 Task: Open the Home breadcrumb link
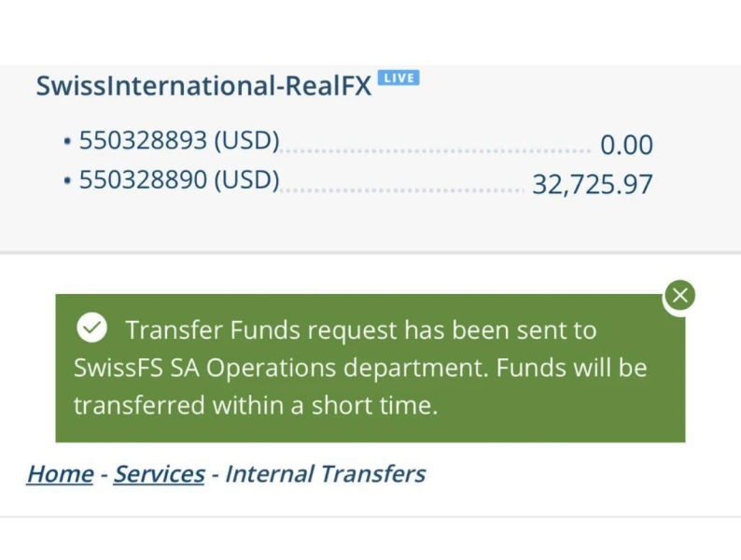click(60, 474)
